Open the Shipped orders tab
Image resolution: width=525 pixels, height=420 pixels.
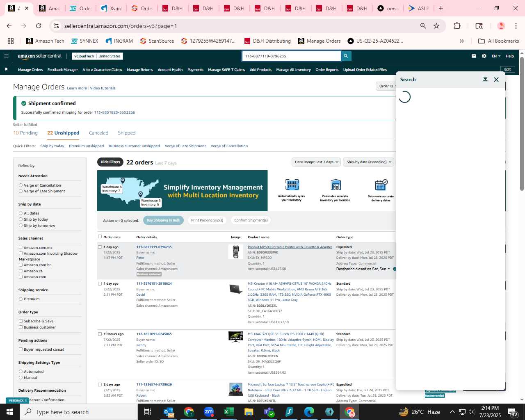point(127,133)
